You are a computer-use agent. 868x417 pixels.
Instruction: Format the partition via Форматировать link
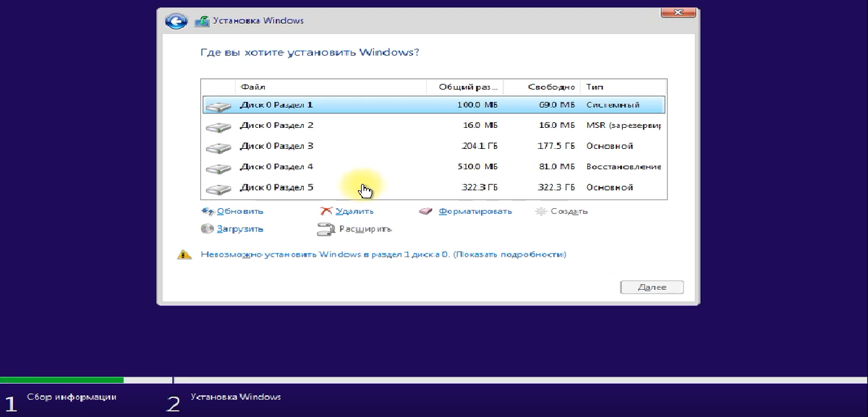click(475, 212)
